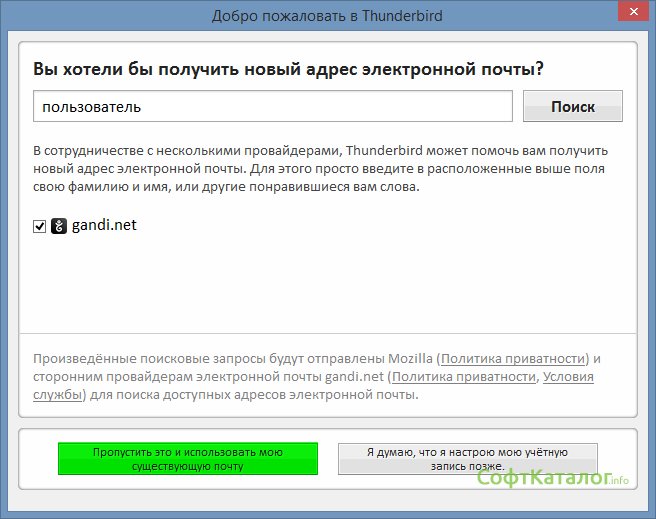Viewport: 656px width, 519px height.
Task: Click the separator line above the privacy notice
Action: click(327, 333)
